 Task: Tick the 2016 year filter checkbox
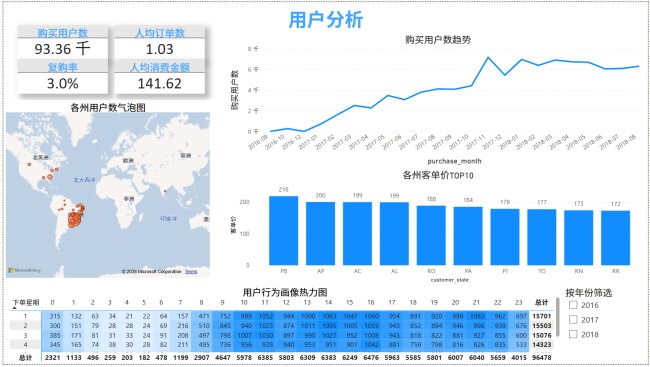[x=573, y=305]
